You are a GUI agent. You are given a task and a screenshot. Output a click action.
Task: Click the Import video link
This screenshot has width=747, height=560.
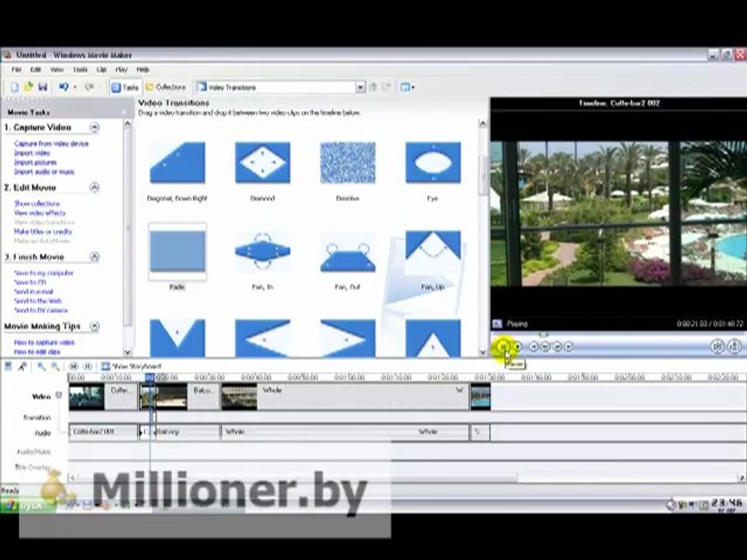[32, 153]
